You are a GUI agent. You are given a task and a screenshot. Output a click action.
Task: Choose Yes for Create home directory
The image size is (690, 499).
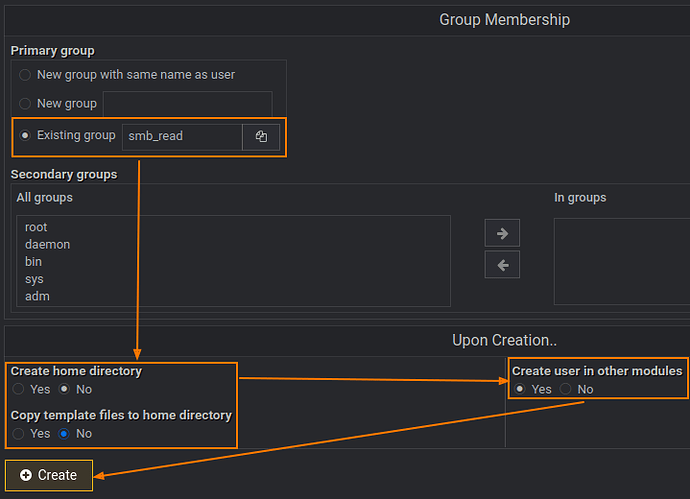[x=18, y=389]
